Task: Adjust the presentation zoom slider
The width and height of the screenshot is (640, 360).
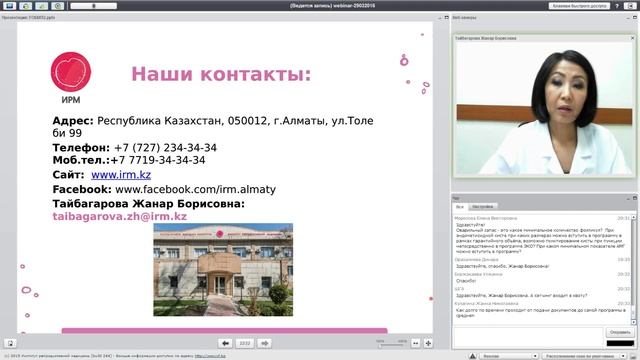Action: (x=391, y=345)
